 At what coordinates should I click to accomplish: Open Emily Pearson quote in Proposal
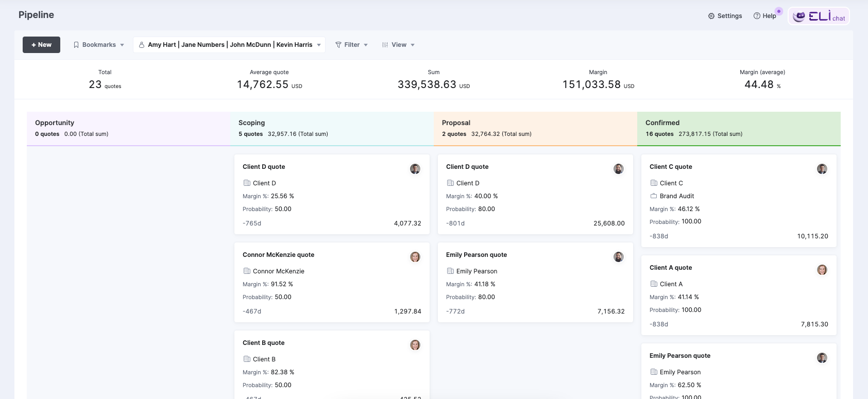(535, 282)
